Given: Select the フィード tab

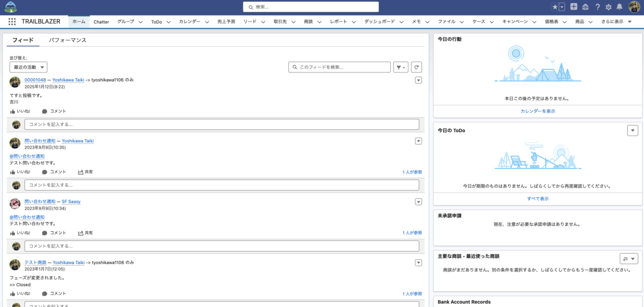Looking at the screenshot, I should click(x=23, y=40).
